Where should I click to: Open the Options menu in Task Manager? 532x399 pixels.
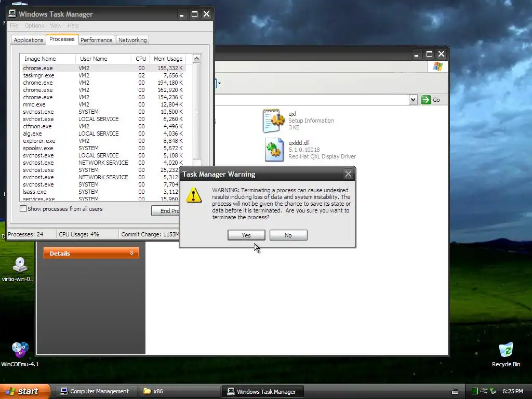[x=34, y=25]
